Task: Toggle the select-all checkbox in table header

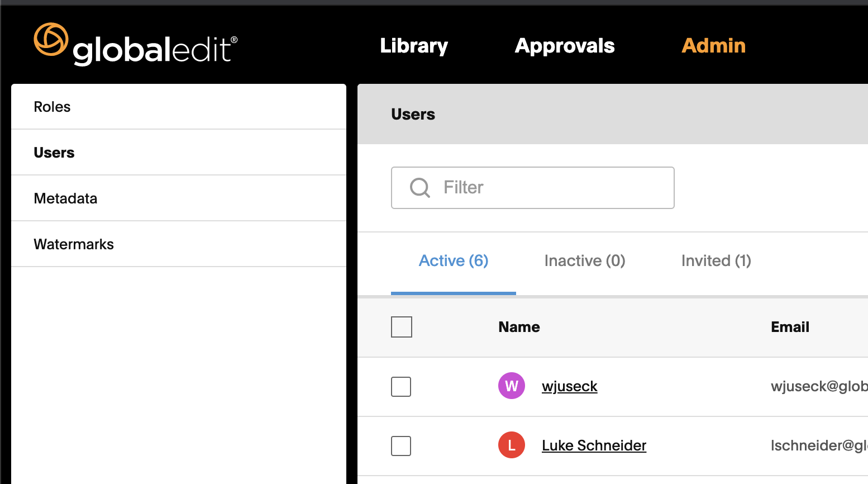Action: (x=402, y=327)
